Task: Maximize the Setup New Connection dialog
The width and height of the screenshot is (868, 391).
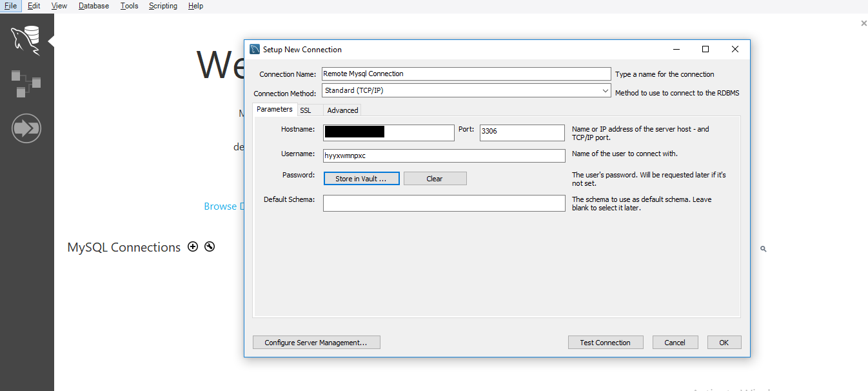Action: pyautogui.click(x=705, y=49)
